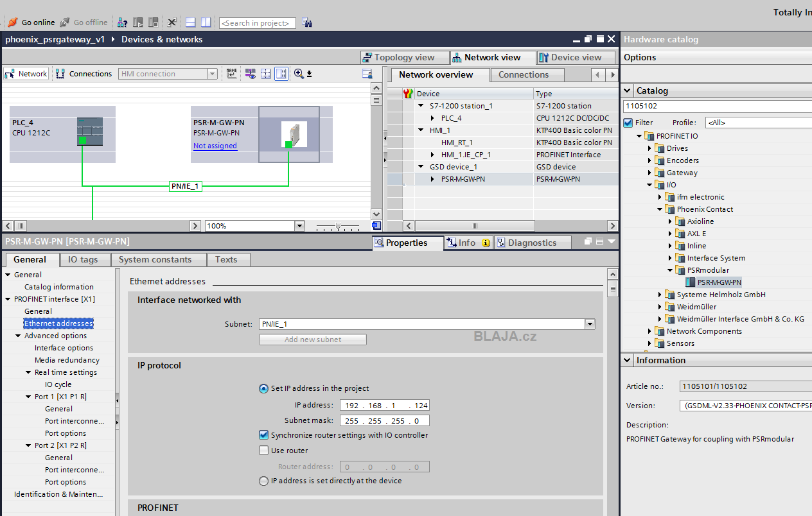Click the Network button in network toolbar
Viewport: 812px width, 516px height.
click(26, 74)
